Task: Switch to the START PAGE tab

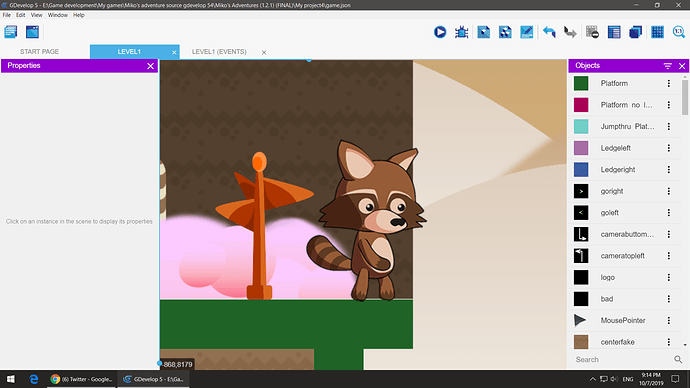Action: [x=40, y=51]
